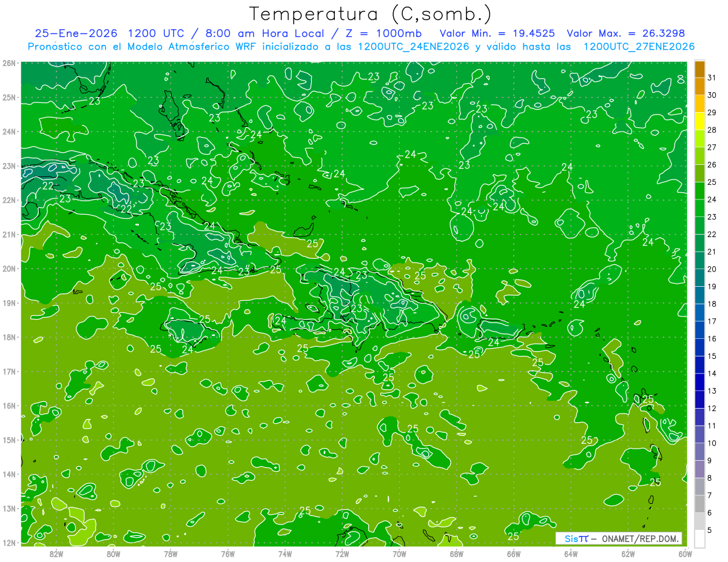Click the 21N latitude axis label
728x562 pixels.
tap(10, 235)
